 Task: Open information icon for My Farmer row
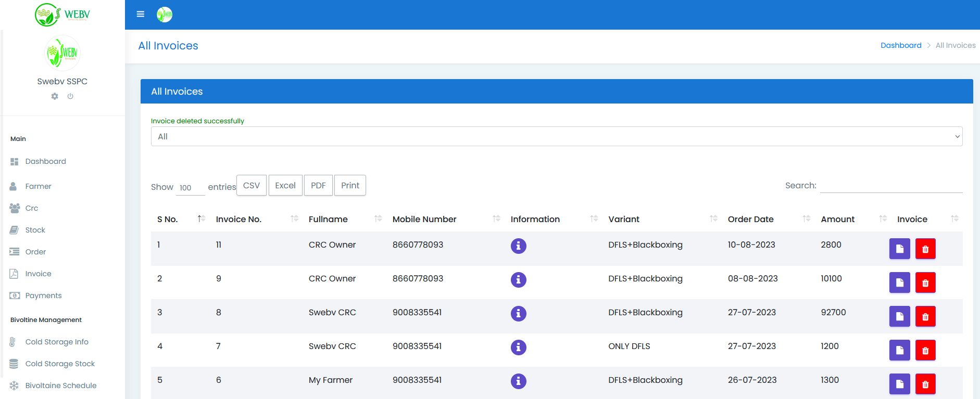click(x=518, y=381)
